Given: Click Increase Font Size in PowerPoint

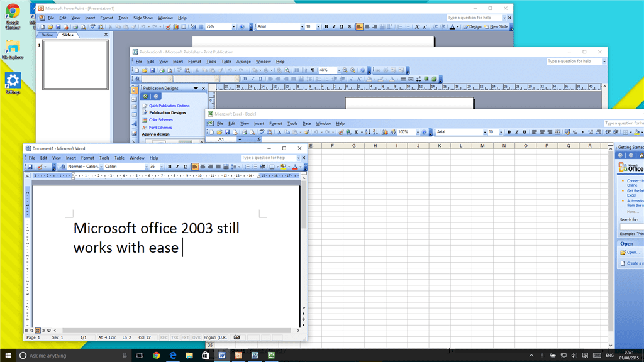Looking at the screenshot, I should click(x=417, y=26).
